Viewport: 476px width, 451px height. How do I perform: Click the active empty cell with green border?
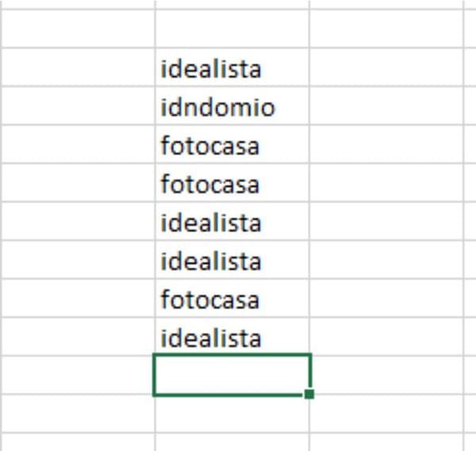[x=232, y=374]
